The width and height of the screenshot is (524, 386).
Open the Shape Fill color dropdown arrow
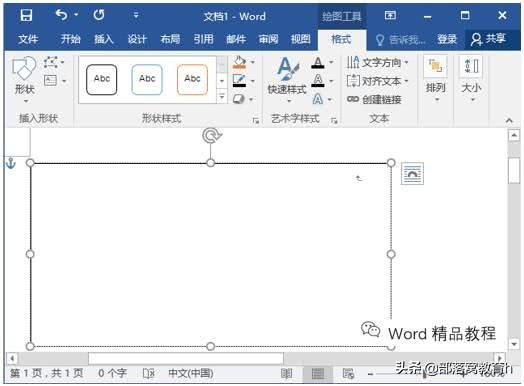(253, 62)
